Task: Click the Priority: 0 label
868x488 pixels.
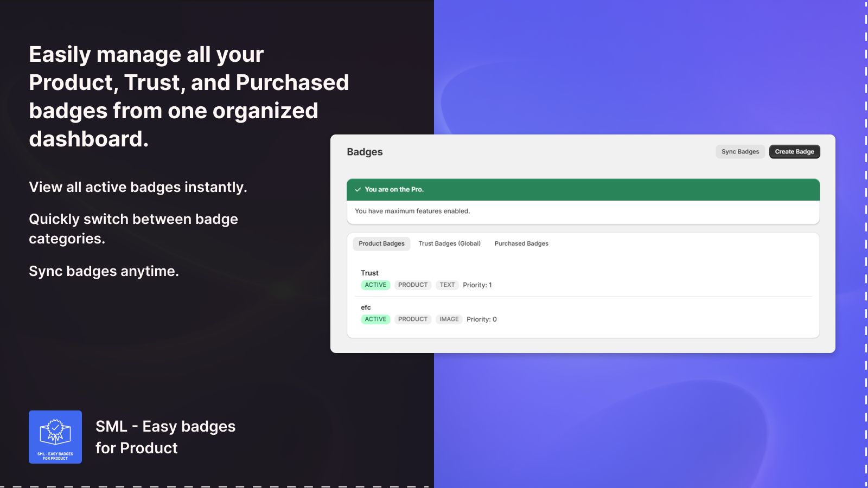Action: point(482,319)
